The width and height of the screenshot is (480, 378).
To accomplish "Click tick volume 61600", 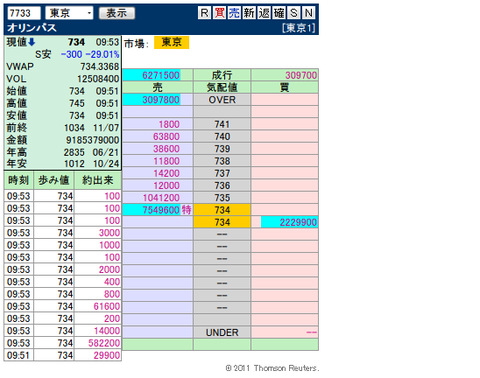I will [107, 306].
